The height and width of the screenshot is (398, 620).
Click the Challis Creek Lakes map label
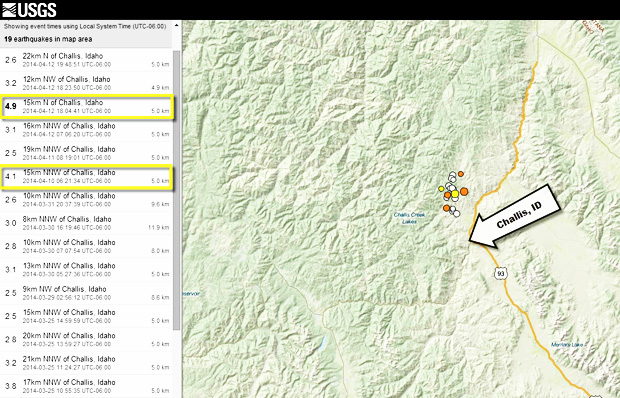click(409, 218)
